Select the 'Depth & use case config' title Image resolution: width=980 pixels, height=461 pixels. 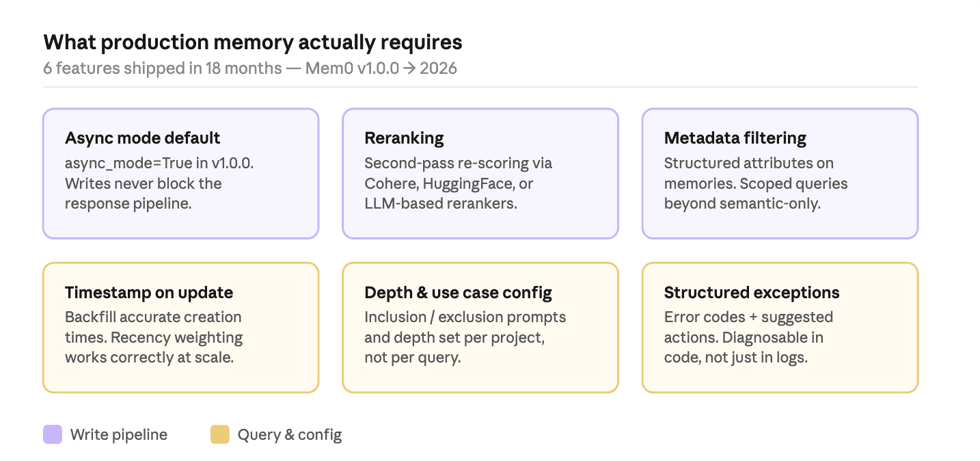tap(459, 293)
